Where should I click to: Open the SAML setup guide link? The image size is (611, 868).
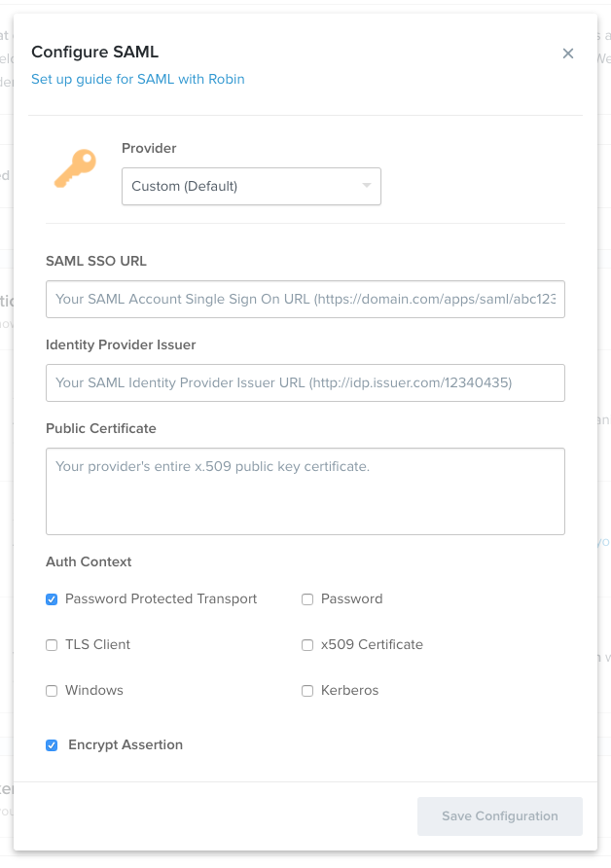[x=138, y=79]
